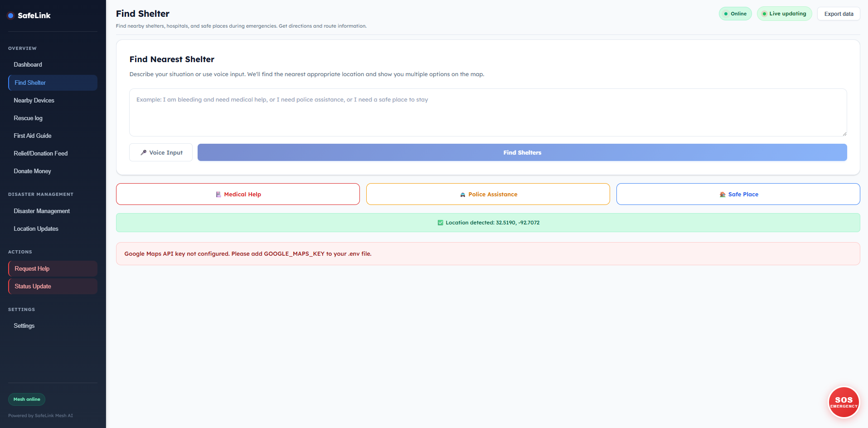This screenshot has width=868, height=428.
Task: Choose the Safe Place quick option
Action: click(x=738, y=194)
